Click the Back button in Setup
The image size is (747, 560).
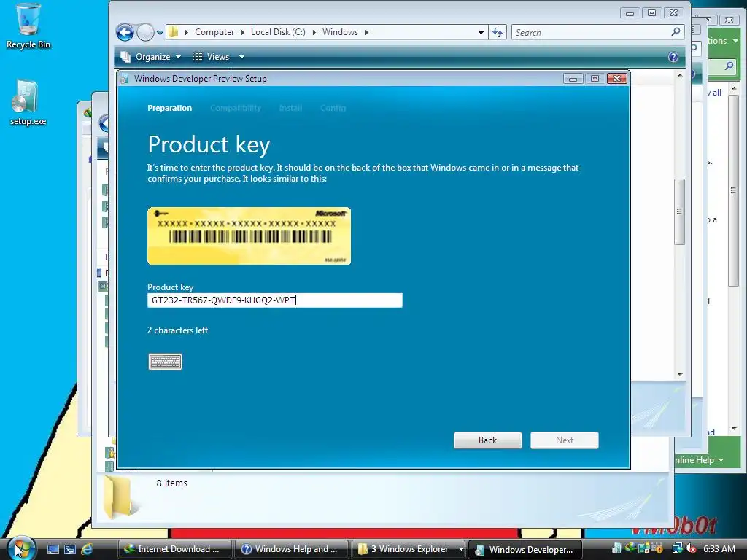(488, 440)
